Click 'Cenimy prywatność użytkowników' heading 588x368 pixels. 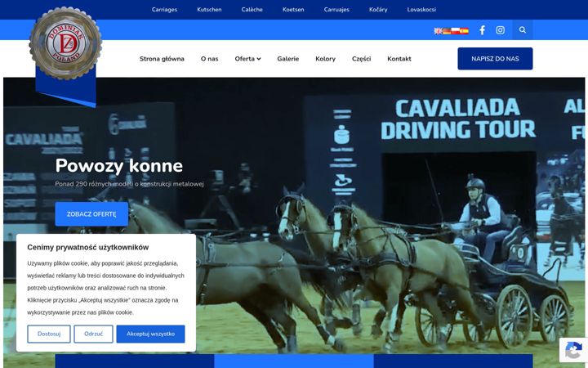(x=87, y=247)
